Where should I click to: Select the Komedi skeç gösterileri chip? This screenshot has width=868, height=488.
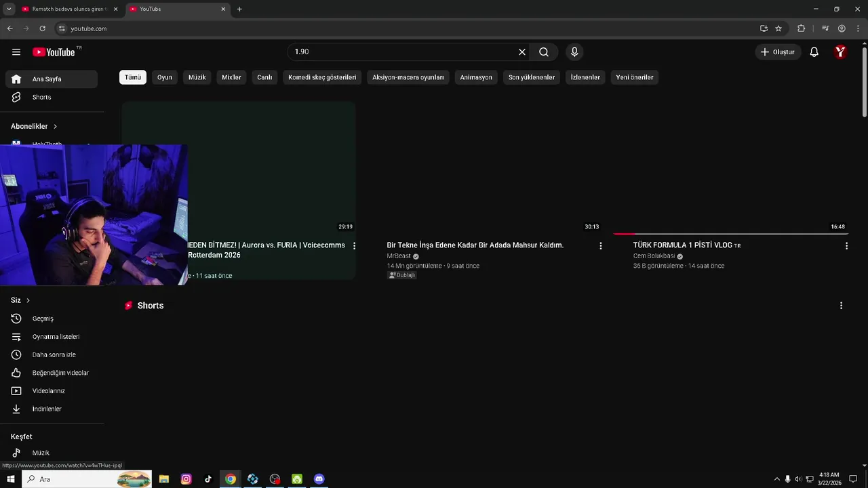point(322,77)
